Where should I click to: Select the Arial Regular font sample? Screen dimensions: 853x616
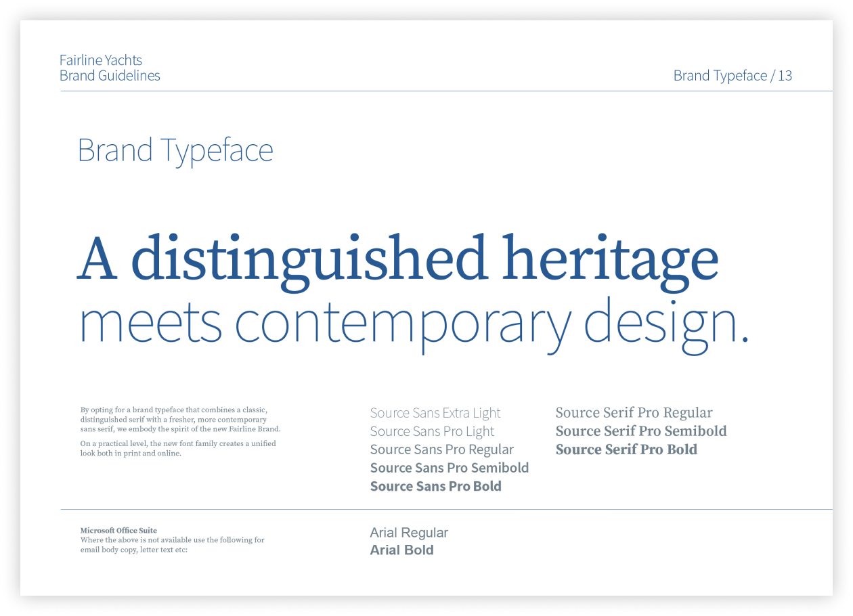point(409,533)
